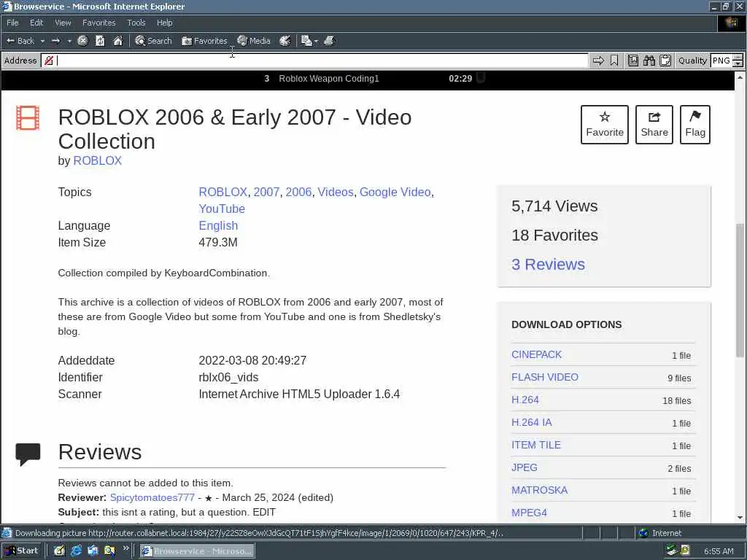Open the ITEM TILE download option
Image resolution: width=747 pixels, height=560 pixels.
[x=536, y=445]
